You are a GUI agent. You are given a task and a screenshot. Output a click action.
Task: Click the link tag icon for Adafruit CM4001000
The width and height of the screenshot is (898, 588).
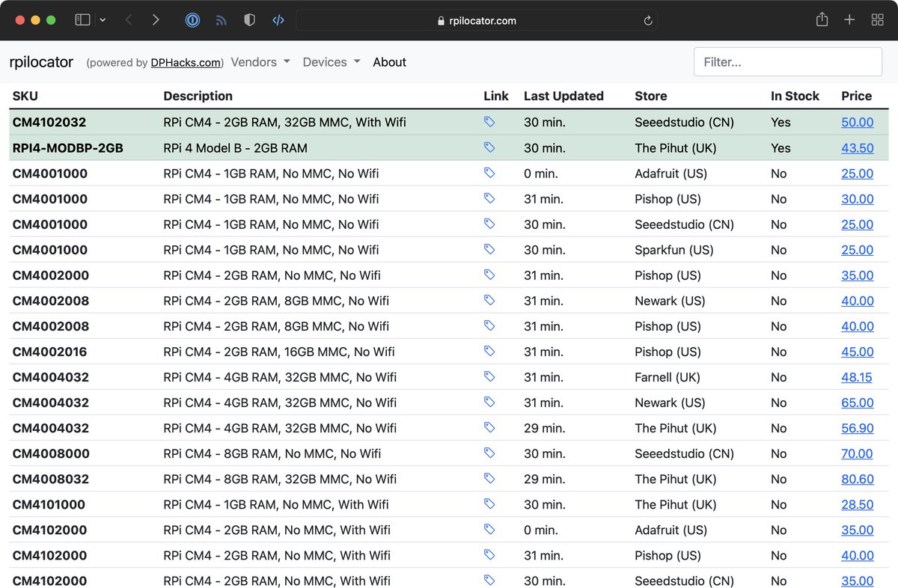pyautogui.click(x=489, y=173)
